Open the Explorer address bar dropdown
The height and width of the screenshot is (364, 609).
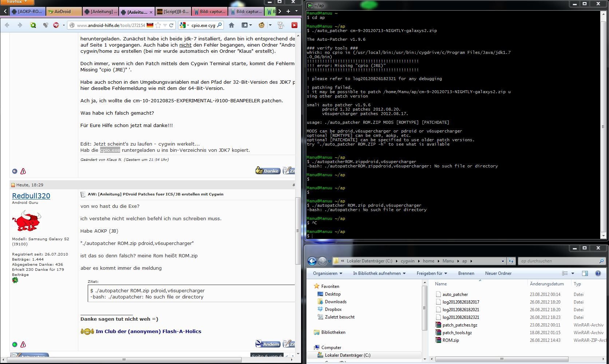[x=503, y=261]
